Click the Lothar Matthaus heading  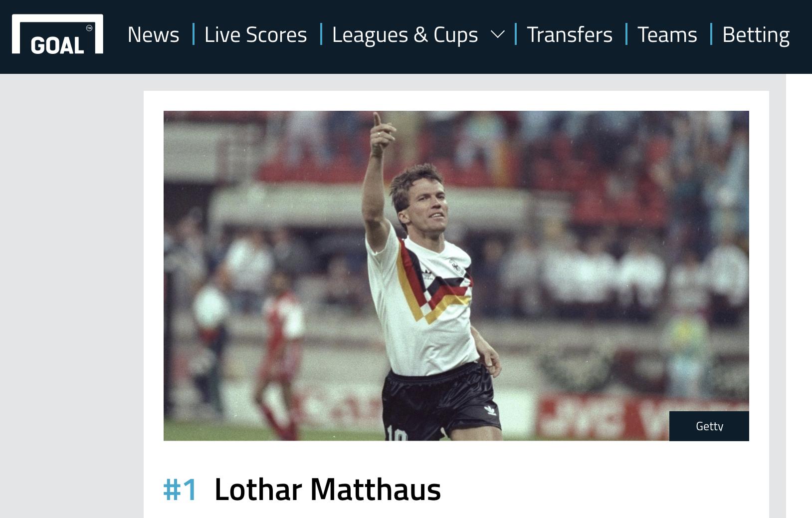click(328, 489)
